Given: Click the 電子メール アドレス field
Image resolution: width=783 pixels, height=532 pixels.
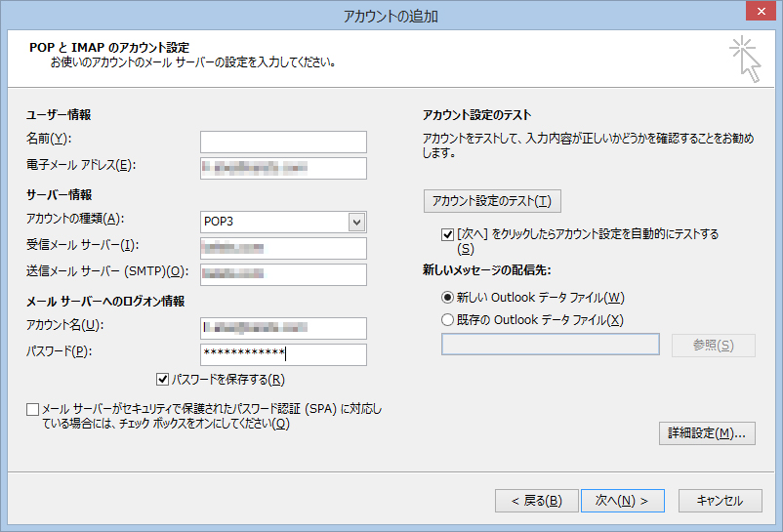Looking at the screenshot, I should [283, 168].
